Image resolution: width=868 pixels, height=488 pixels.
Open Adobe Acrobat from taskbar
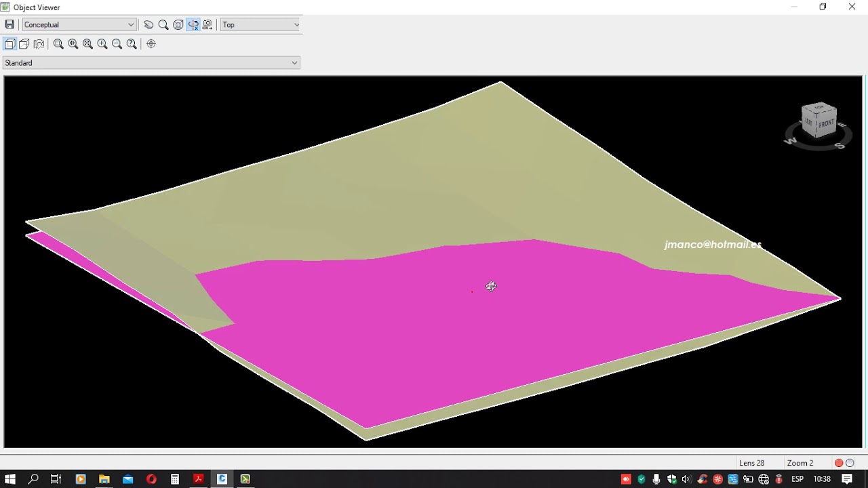pyautogui.click(x=199, y=479)
